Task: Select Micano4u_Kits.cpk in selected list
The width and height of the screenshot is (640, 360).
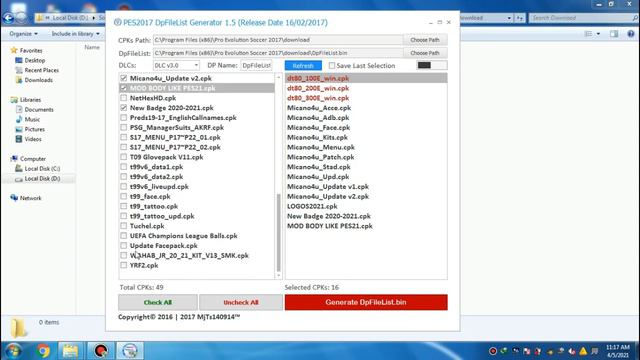Action: click(366, 137)
